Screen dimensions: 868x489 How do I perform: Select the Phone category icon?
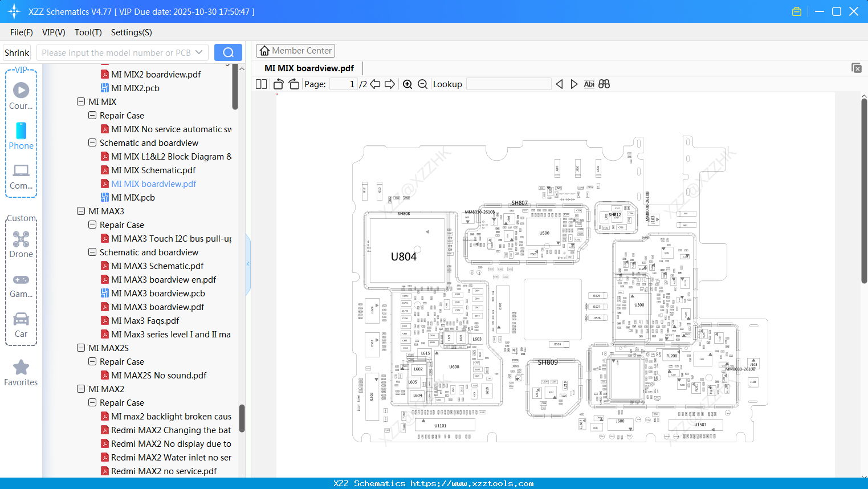point(21,131)
